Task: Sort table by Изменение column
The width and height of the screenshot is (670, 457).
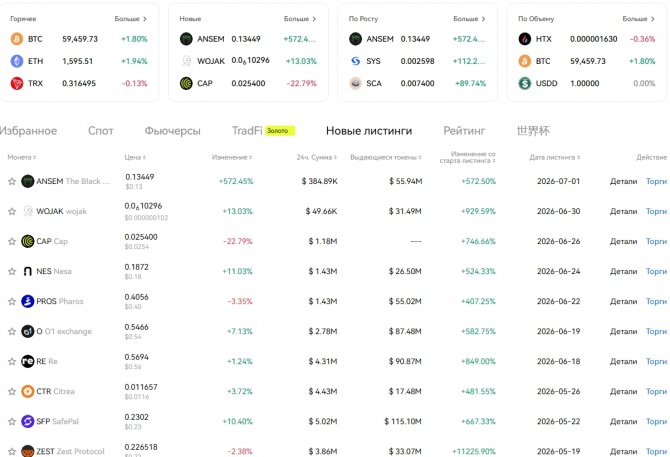Action: [232, 157]
